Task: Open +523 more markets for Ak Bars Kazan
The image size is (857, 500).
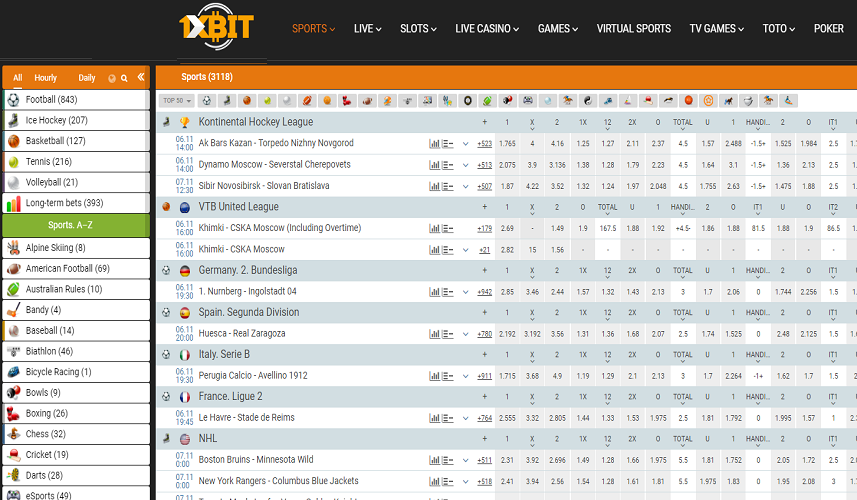Action: (x=484, y=144)
